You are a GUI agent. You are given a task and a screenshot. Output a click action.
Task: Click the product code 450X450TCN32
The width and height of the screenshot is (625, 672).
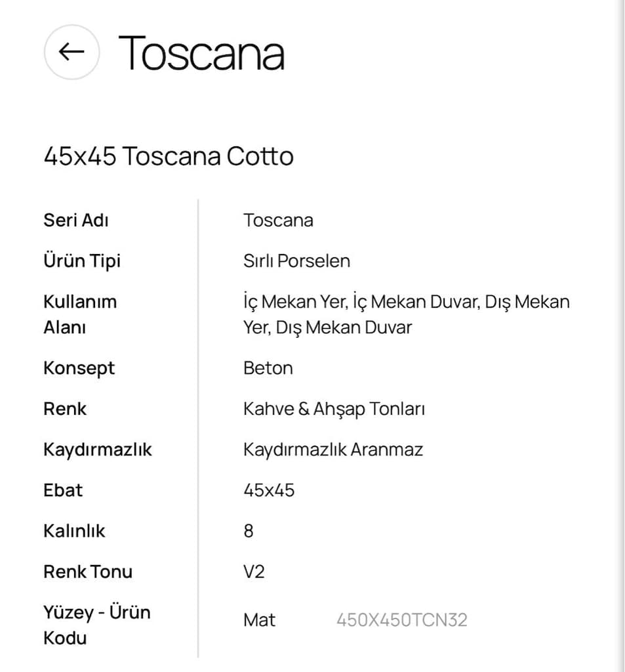tap(402, 620)
